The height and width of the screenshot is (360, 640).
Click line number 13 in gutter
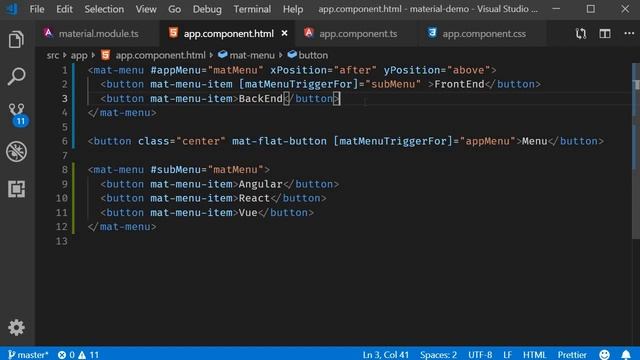(62, 241)
